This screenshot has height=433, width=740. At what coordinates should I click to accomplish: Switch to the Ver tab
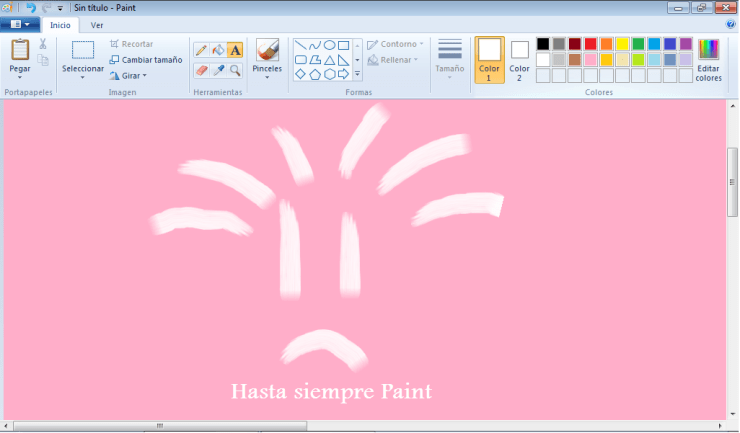pyautogui.click(x=97, y=25)
